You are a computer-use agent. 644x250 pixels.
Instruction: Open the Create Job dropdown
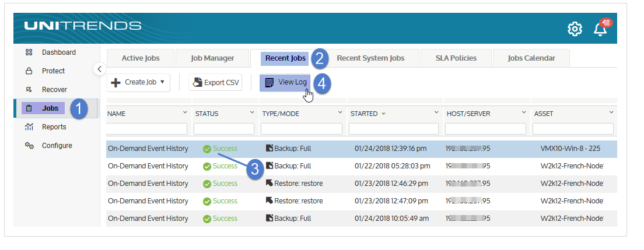click(x=138, y=83)
